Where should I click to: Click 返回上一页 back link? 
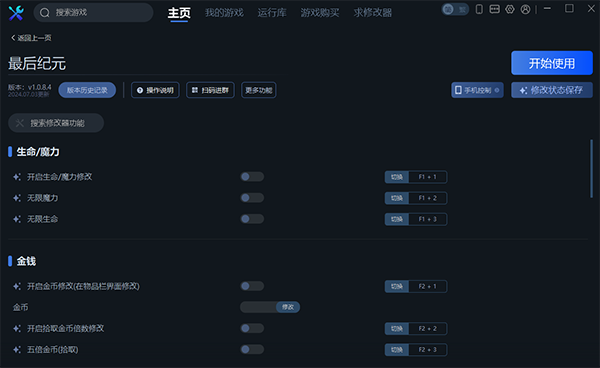tap(31, 38)
